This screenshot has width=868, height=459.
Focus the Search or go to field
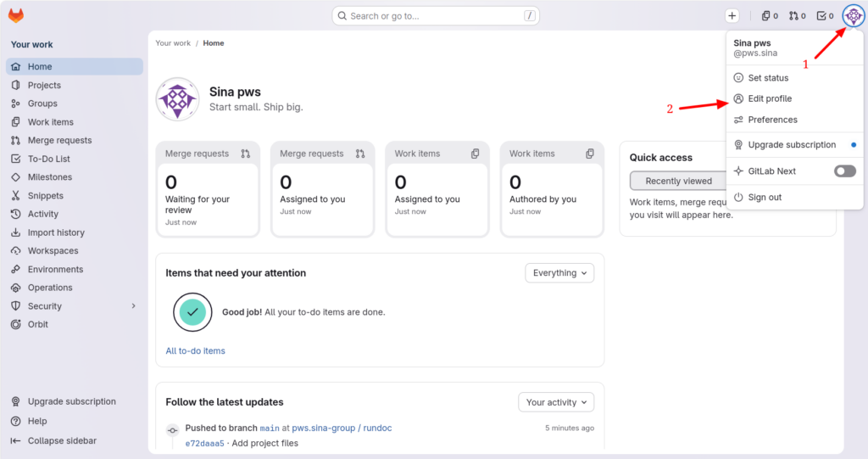[436, 16]
